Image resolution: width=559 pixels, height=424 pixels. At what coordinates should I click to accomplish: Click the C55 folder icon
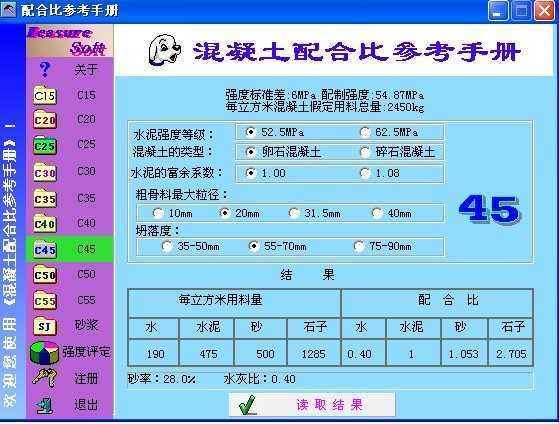(45, 301)
